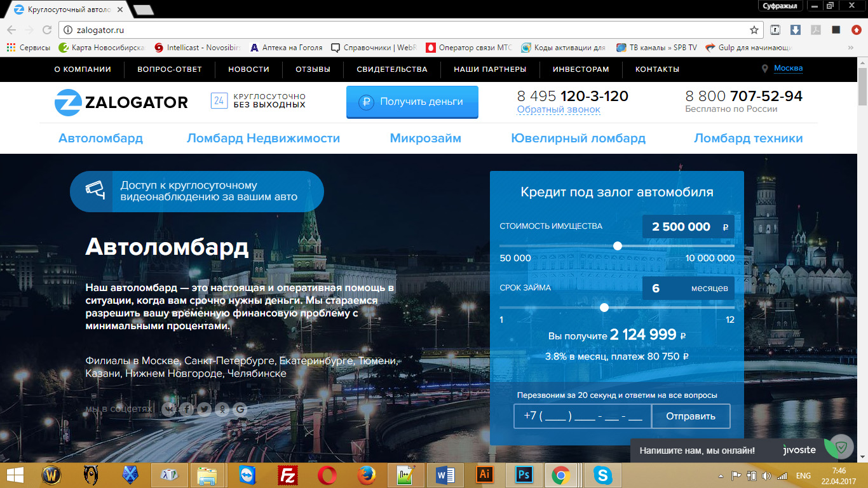This screenshot has width=868, height=488.
Task: Open the Отзывы page
Action: pyautogui.click(x=313, y=69)
